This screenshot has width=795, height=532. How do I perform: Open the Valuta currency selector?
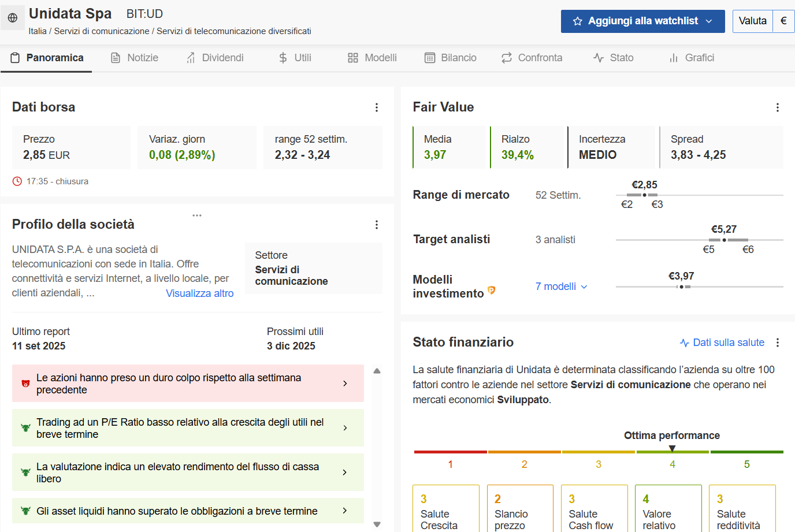click(763, 21)
